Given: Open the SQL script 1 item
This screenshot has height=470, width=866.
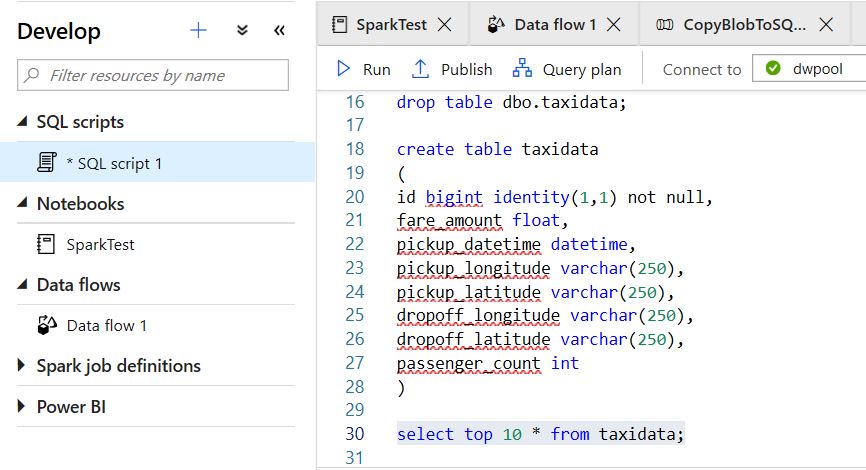Looking at the screenshot, I should point(157,163).
